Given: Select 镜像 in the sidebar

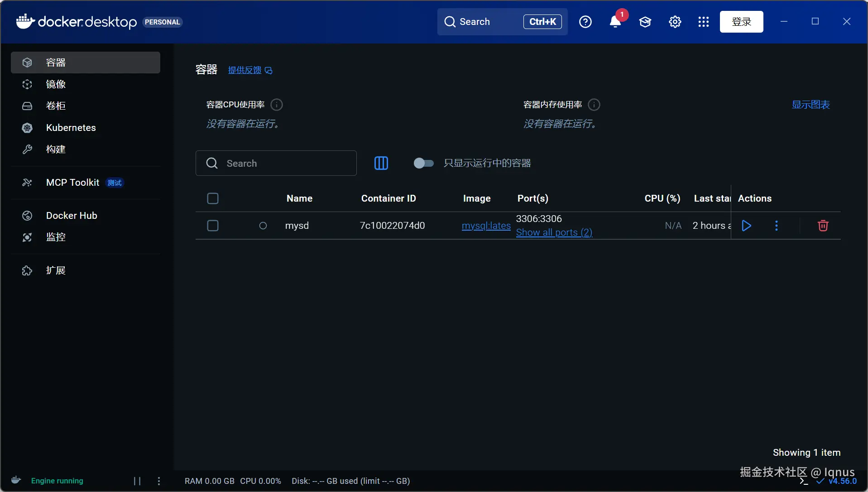Looking at the screenshot, I should [x=86, y=84].
